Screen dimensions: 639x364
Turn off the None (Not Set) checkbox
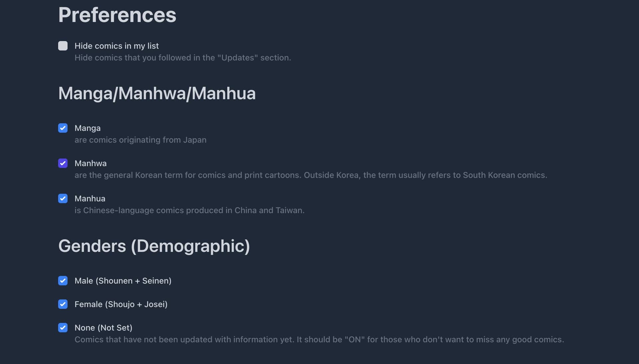(x=63, y=328)
